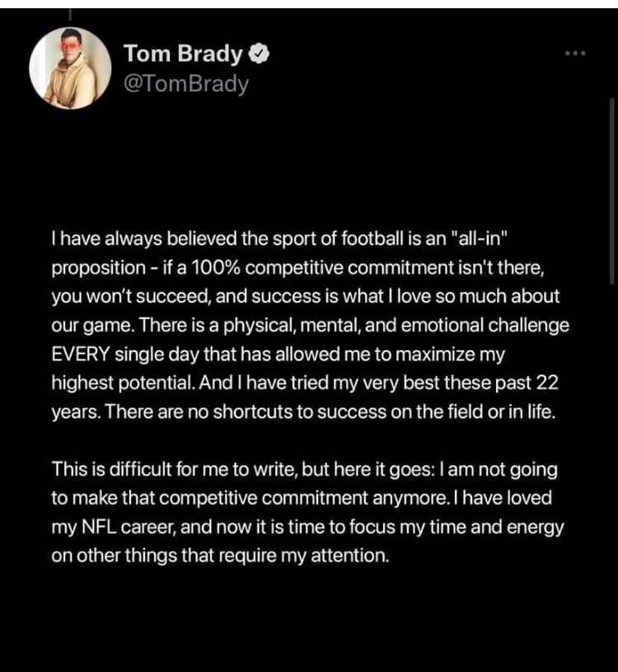Click the Tom Brady display name
The width and height of the screenshot is (618, 672).
tap(183, 54)
